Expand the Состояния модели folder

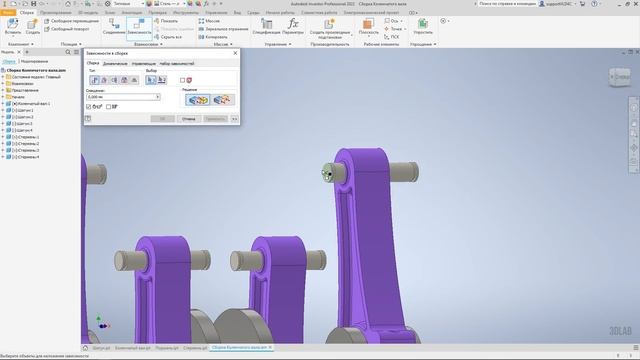tap(3, 77)
